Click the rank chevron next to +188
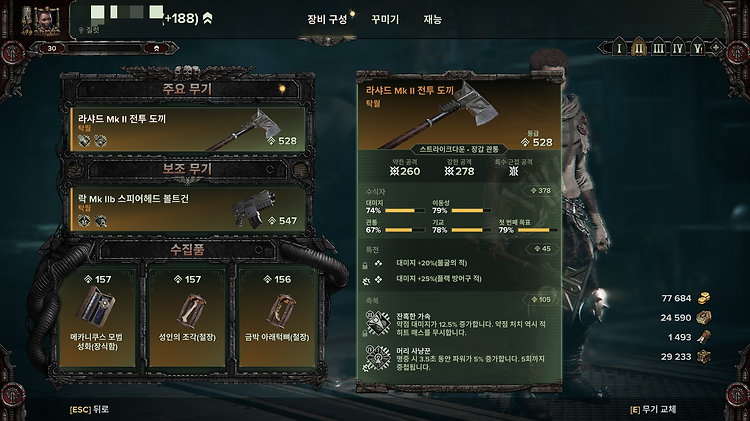The height and width of the screenshot is (421, 750). tap(208, 18)
